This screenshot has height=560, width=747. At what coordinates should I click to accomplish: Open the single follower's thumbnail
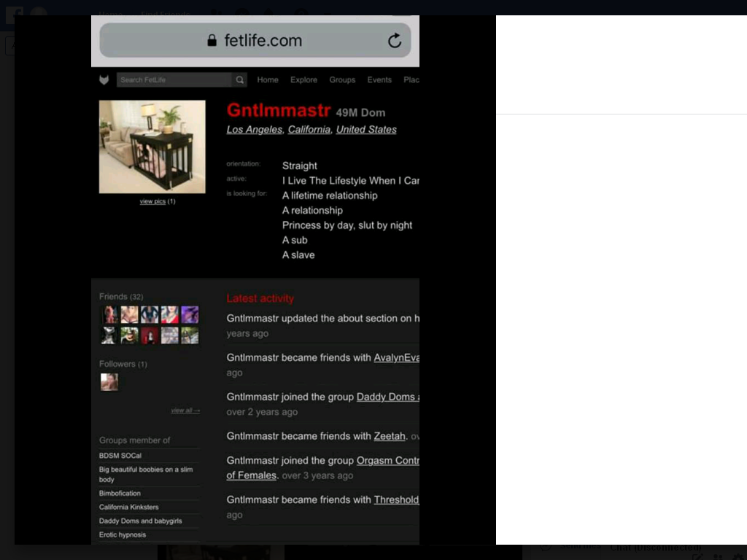pos(109,382)
